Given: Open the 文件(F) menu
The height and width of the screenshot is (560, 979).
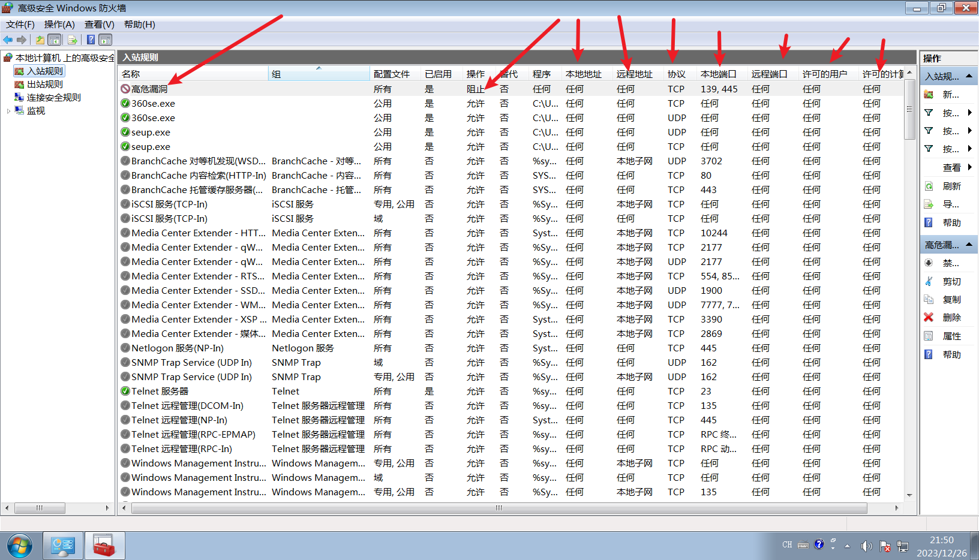Looking at the screenshot, I should (x=20, y=25).
